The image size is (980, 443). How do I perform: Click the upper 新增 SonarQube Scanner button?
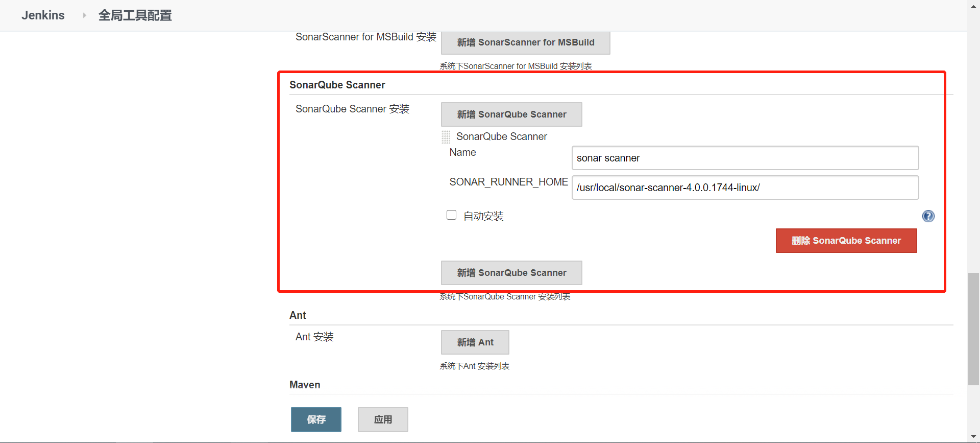(x=511, y=114)
